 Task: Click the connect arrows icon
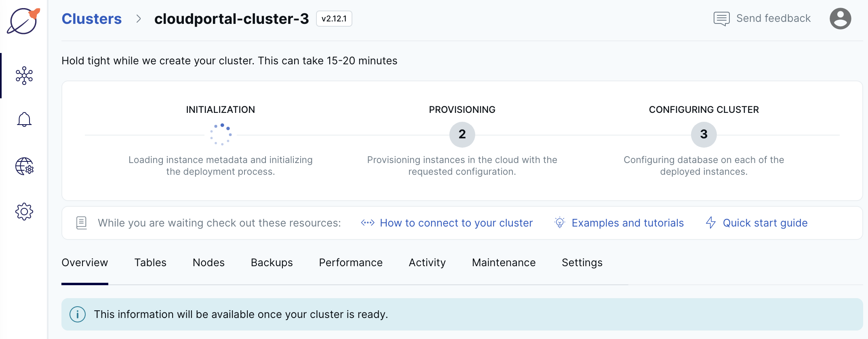(x=368, y=223)
